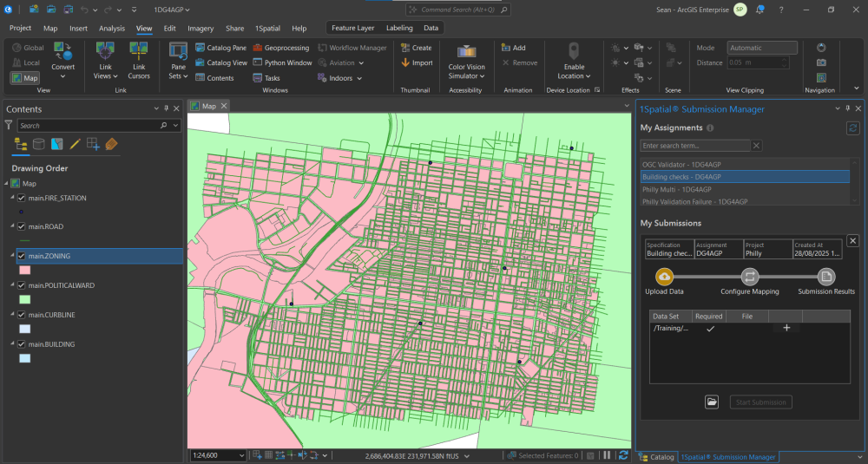
Task: Click the Configure Mapping step icon
Action: point(750,277)
